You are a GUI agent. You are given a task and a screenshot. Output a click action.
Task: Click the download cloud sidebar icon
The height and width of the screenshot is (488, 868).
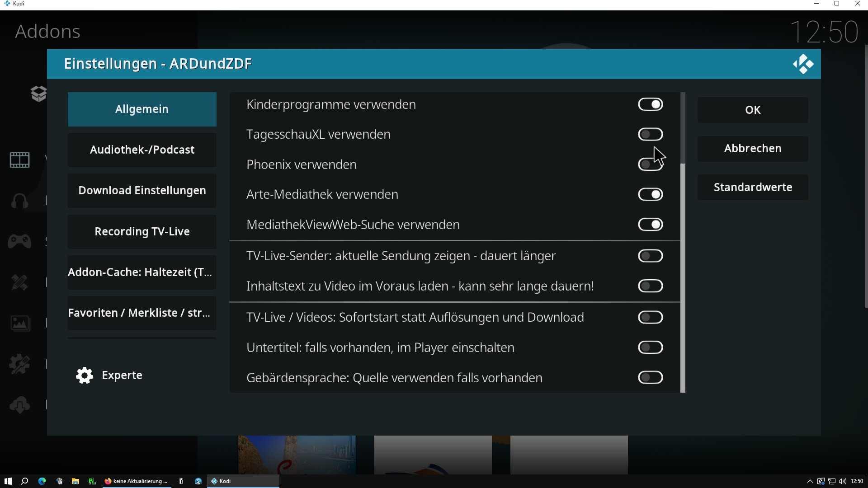(20, 405)
